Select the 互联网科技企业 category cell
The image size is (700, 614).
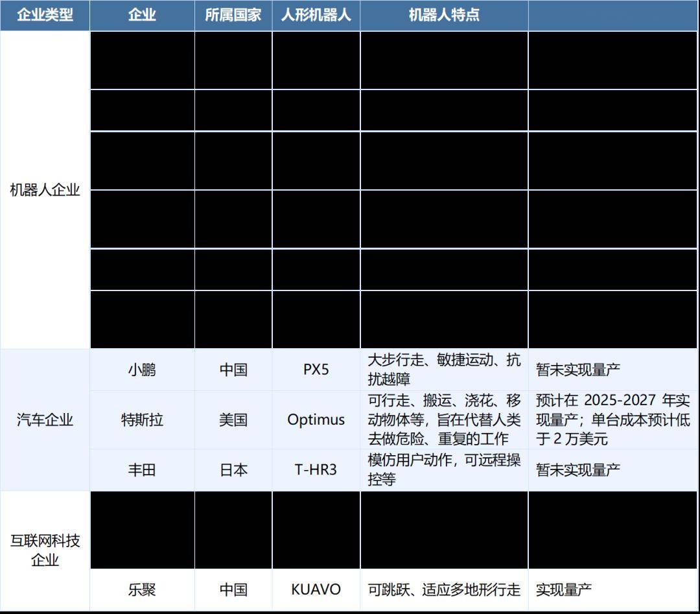(45, 550)
